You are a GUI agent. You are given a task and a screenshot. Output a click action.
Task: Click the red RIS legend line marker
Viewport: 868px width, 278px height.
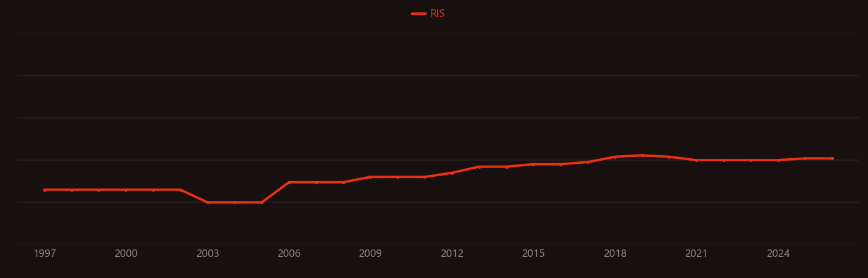pyautogui.click(x=418, y=14)
